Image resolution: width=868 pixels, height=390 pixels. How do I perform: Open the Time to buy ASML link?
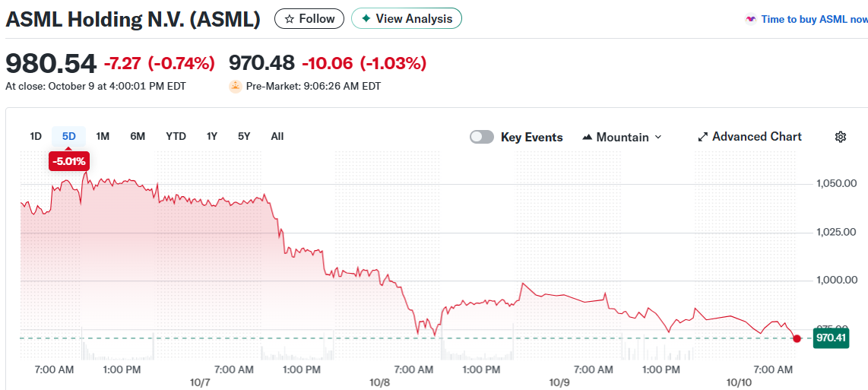click(x=813, y=20)
